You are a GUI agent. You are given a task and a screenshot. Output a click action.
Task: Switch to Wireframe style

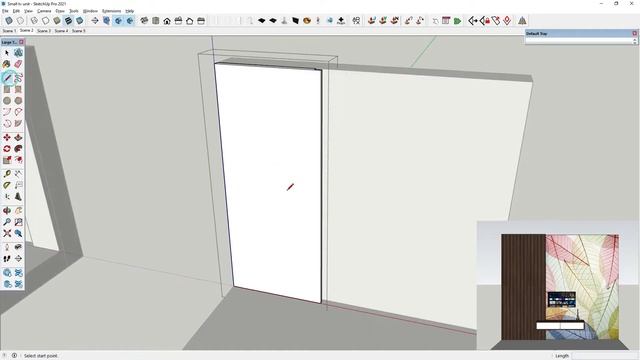click(34, 20)
